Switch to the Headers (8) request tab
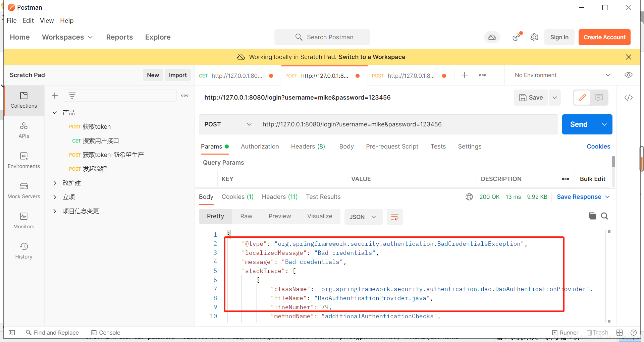 [308, 147]
